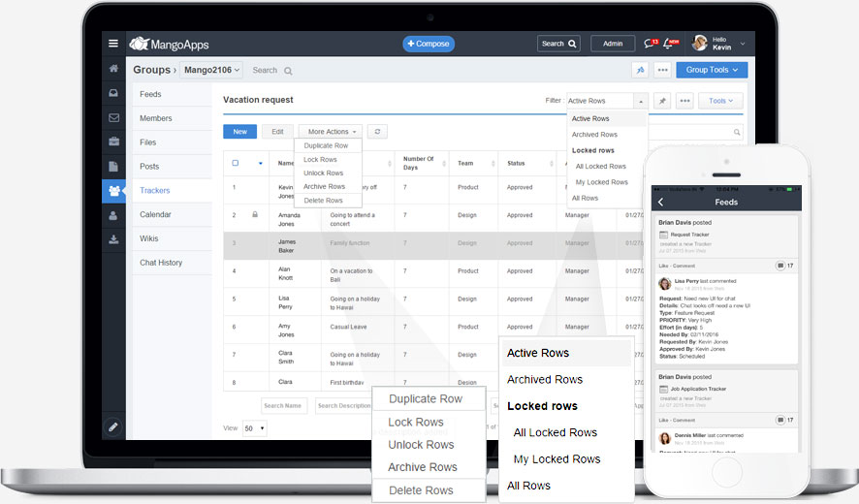Open the notifications bell icon
This screenshot has height=504, width=859.
point(671,44)
